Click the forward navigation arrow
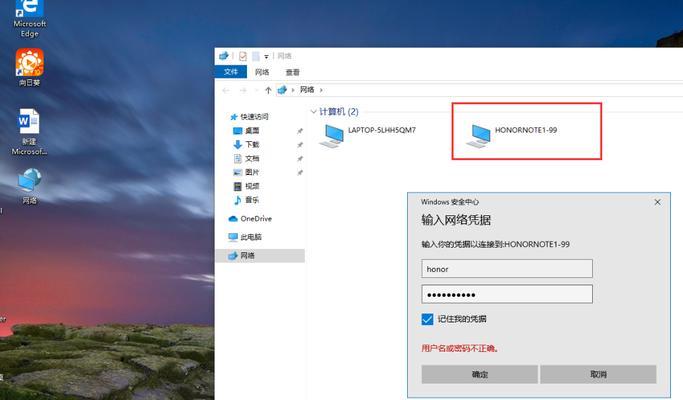This screenshot has height=400, width=683. click(243, 90)
